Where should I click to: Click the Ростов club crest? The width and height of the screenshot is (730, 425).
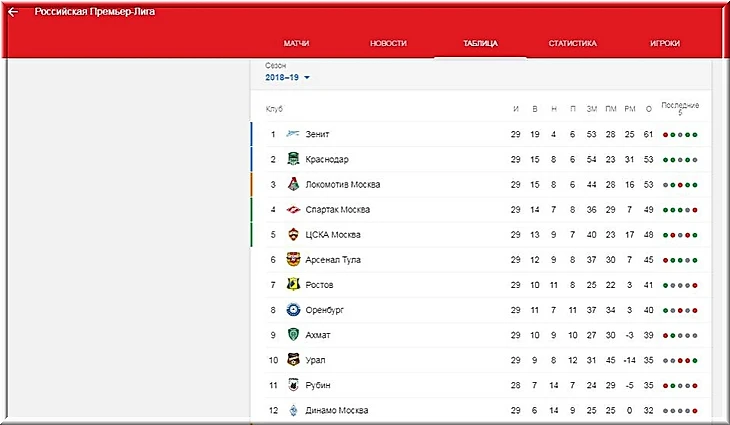293,284
